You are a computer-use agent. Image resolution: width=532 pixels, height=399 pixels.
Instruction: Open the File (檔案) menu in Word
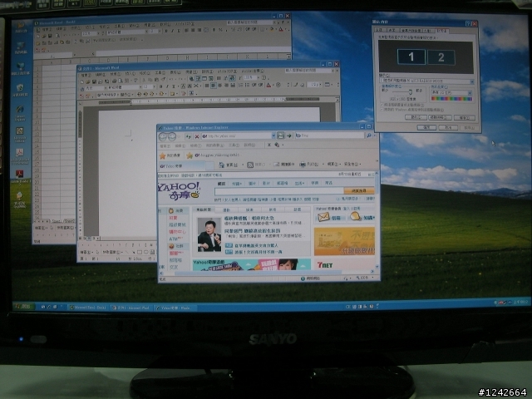tap(86, 74)
